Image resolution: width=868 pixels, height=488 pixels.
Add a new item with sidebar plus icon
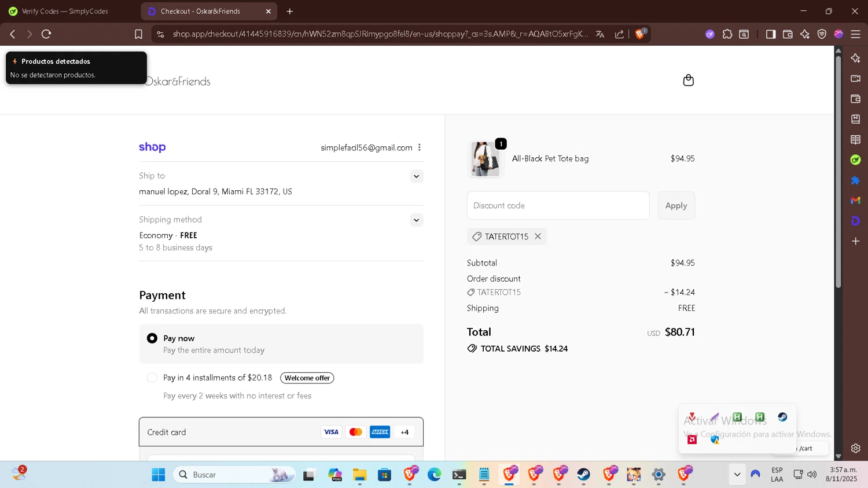pos(855,241)
